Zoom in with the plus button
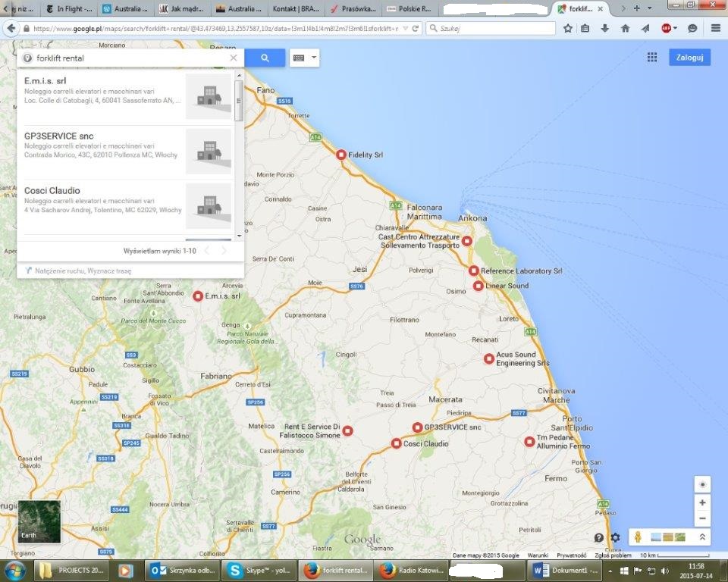Viewport: 728px width, 582px height. (702, 502)
